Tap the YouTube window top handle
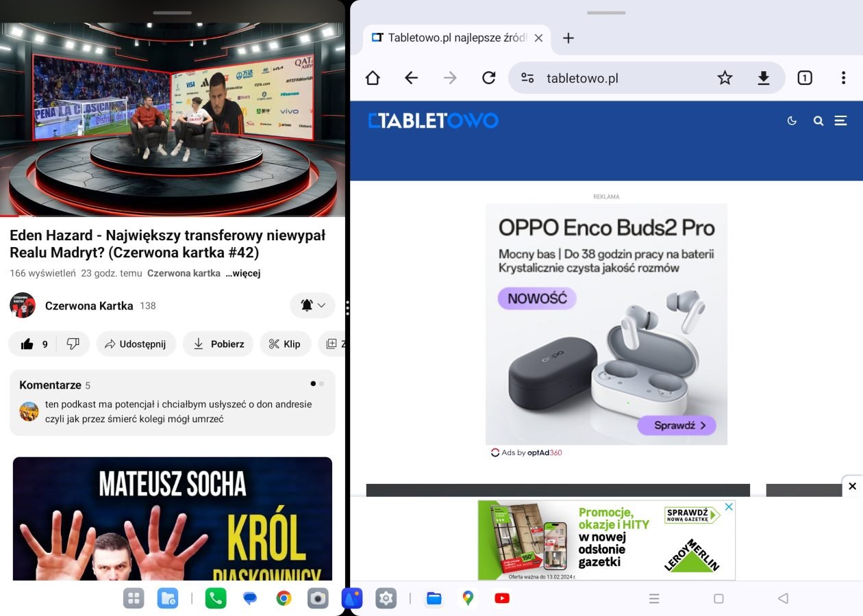 pyautogui.click(x=173, y=12)
